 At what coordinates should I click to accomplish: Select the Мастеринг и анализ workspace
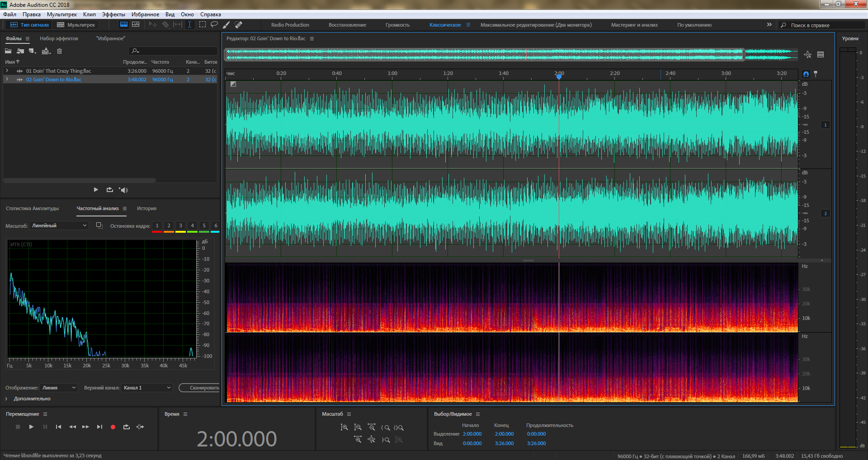[x=634, y=25]
